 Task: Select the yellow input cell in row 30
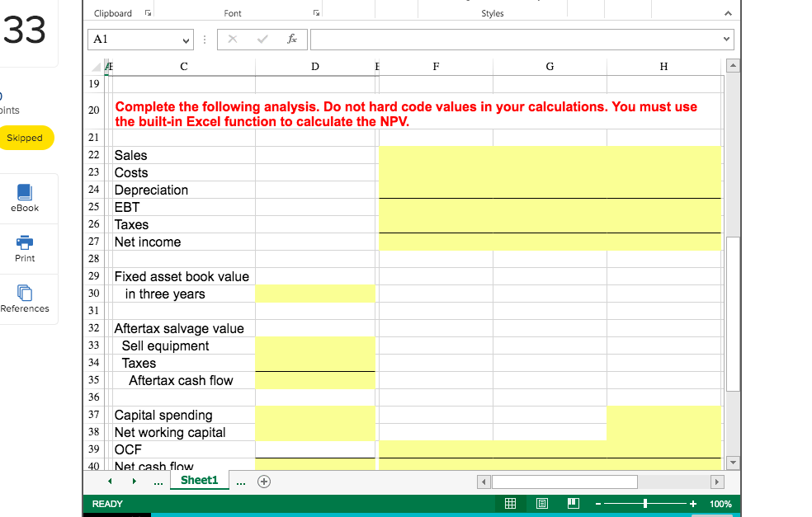coord(315,294)
